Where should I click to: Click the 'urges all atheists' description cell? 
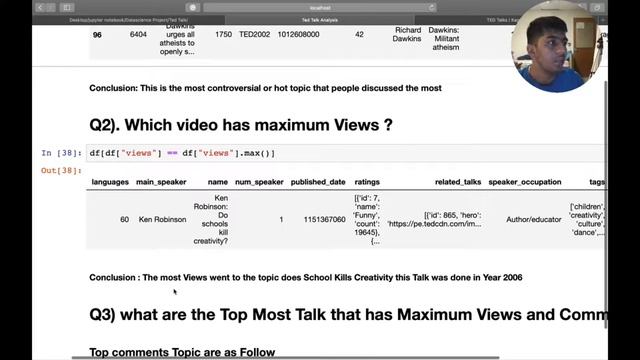tap(177, 40)
